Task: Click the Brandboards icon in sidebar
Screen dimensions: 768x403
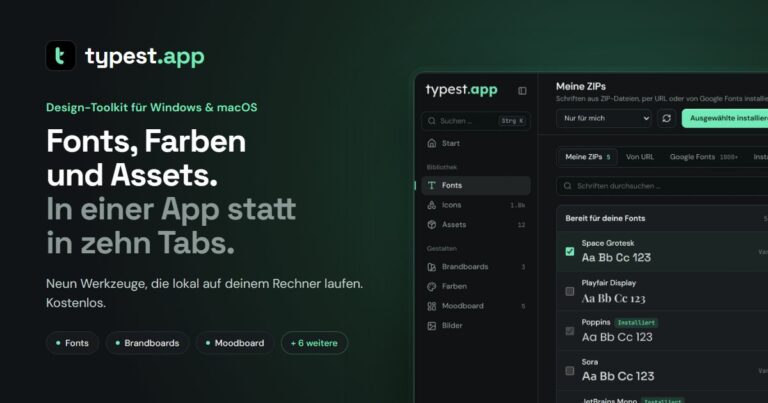Action: (x=432, y=267)
